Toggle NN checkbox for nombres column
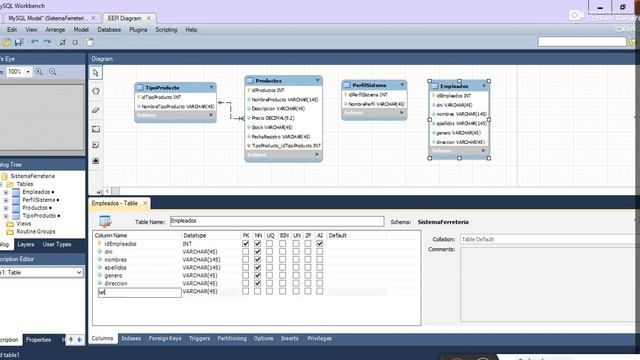 tap(258, 260)
